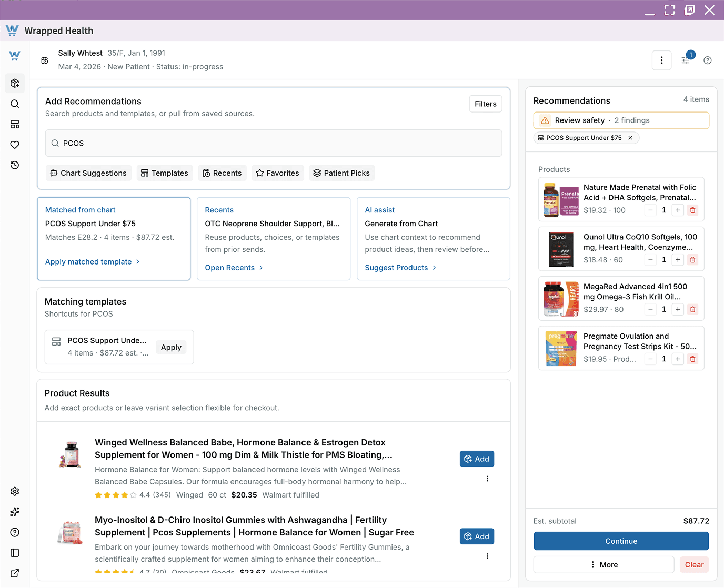This screenshot has width=724, height=588.
Task: Open the search icon in left sidebar
Action: tap(15, 104)
